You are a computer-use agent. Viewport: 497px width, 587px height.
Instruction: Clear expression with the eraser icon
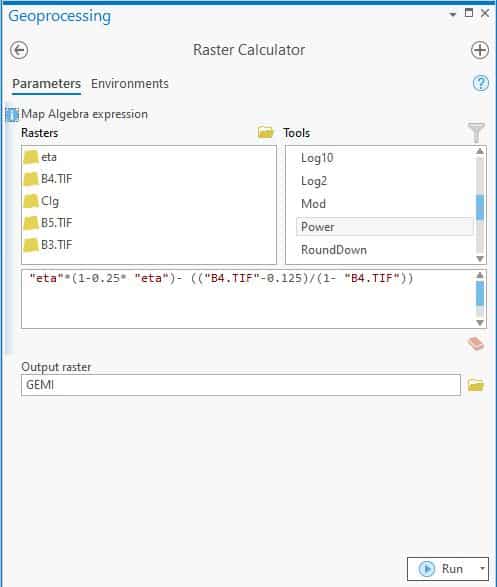point(476,344)
